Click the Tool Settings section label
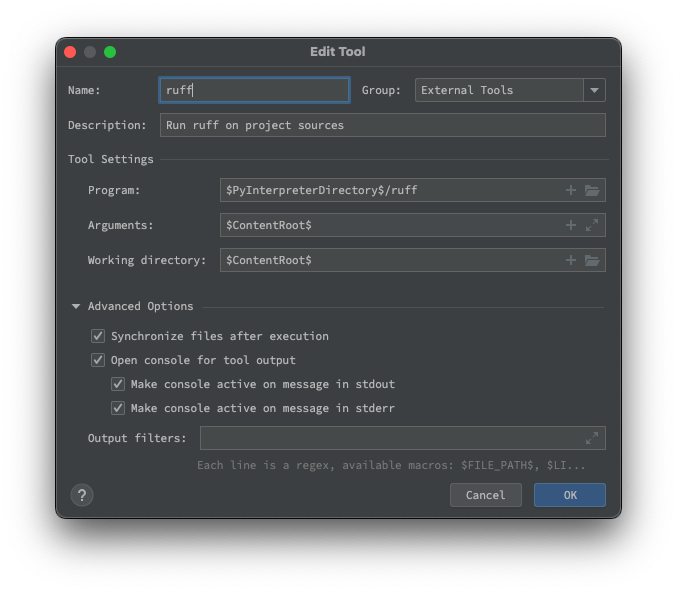This screenshot has height=592, width=677. point(111,159)
